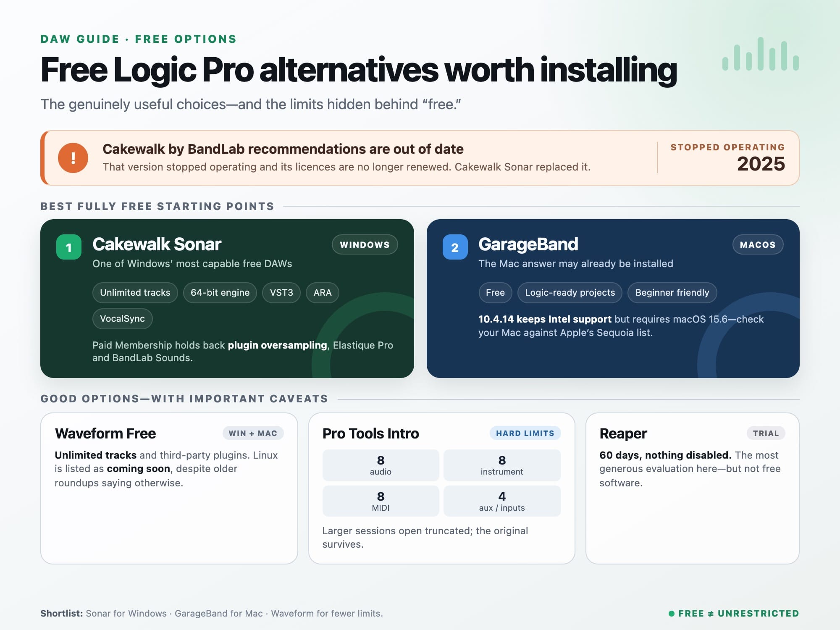Click the Logic-ready projects tag
Screen dimensions: 840x630
pos(570,292)
